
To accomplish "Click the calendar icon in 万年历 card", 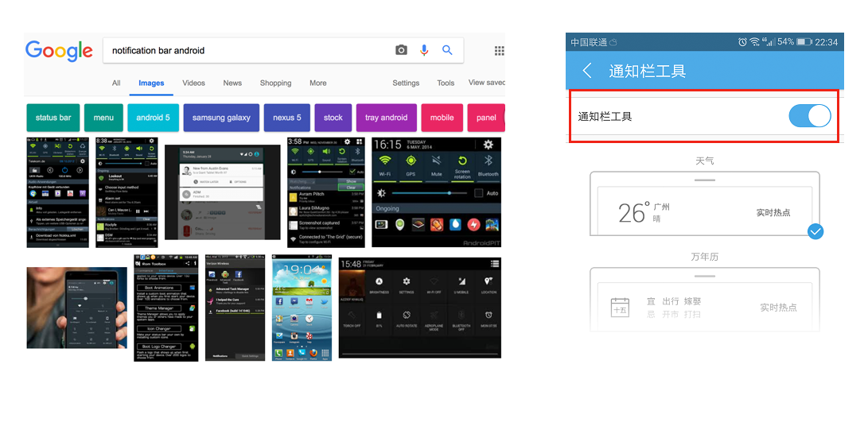I will (620, 308).
